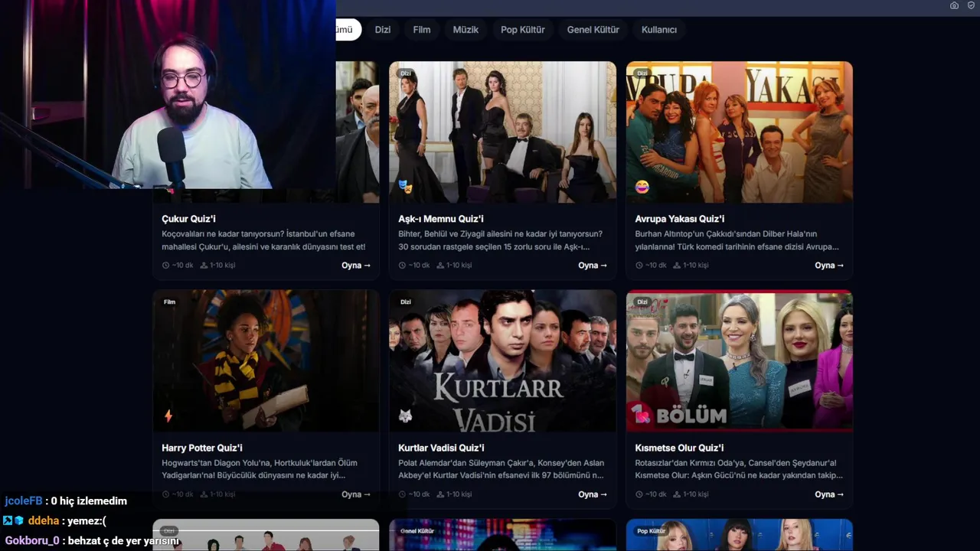The image size is (980, 551).
Task: Click the clock icon on Kurtlar Vadisi card
Action: click(402, 494)
